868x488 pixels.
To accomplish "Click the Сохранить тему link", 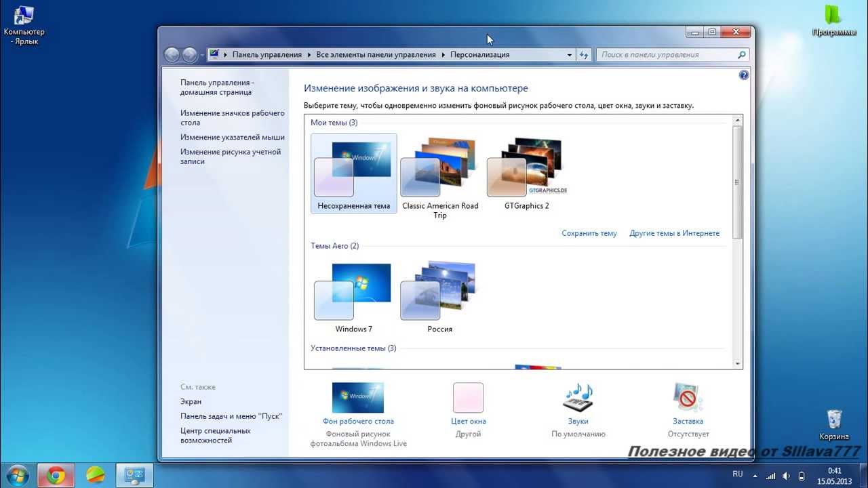I will (589, 233).
